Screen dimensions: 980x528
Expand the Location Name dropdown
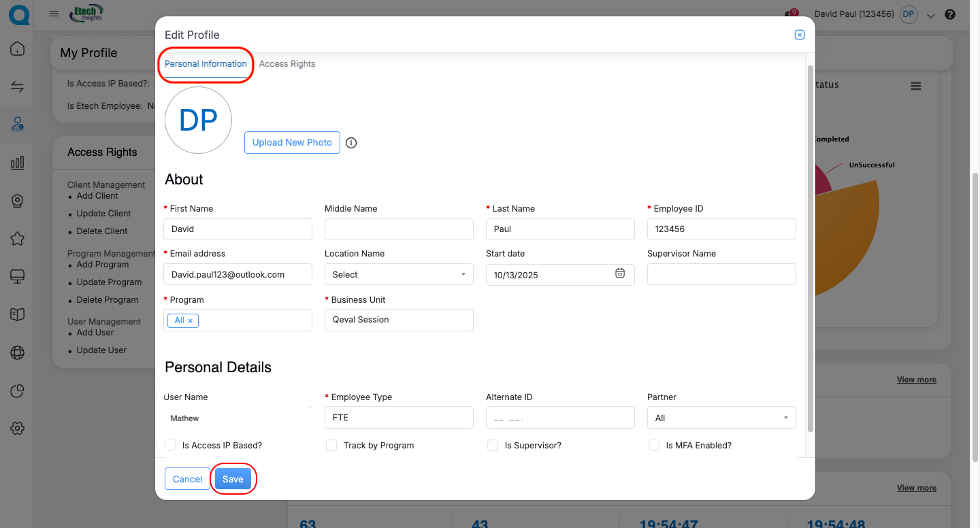click(399, 275)
